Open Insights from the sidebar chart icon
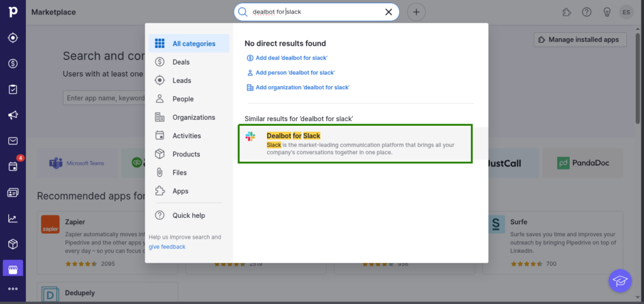The width and height of the screenshot is (644, 304). [x=13, y=218]
